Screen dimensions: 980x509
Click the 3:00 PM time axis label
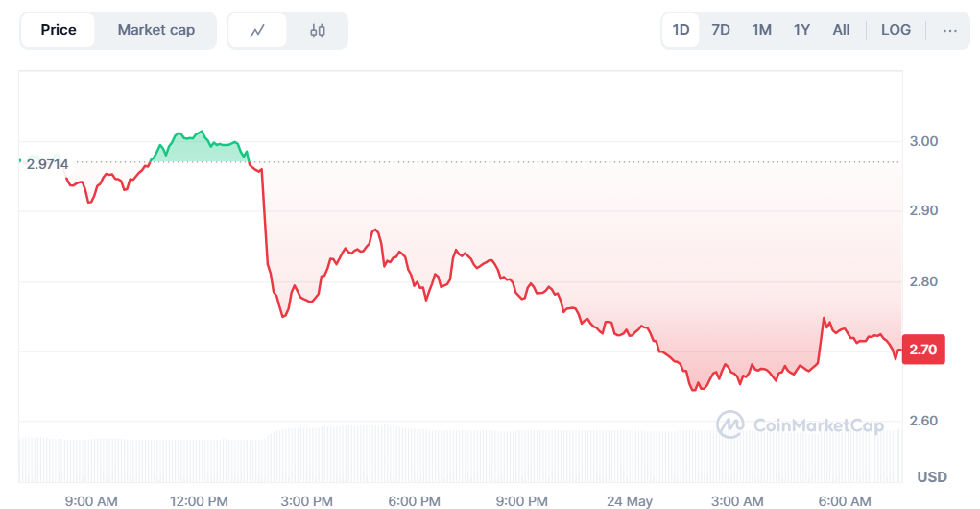point(306,501)
